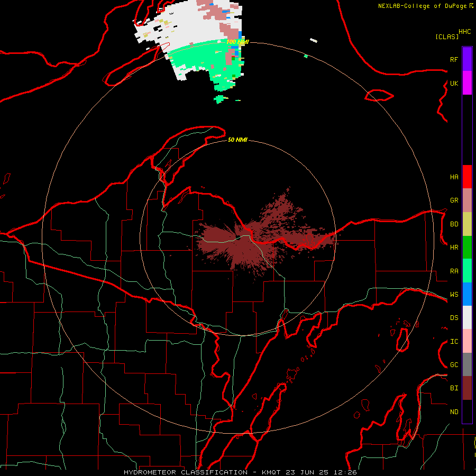This screenshot has width=476, height=476.
Task: Click the BD legend label
Action: click(454, 224)
